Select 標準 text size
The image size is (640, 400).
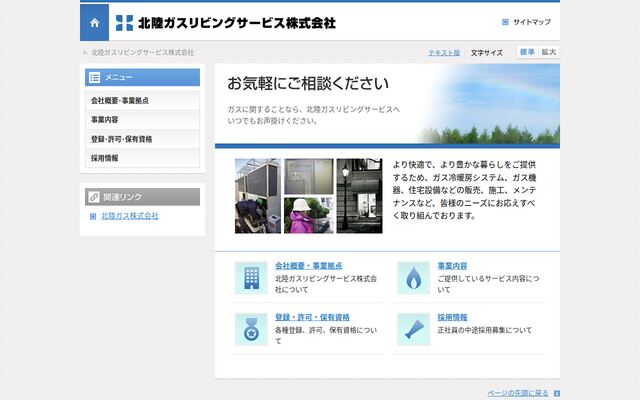(527, 52)
